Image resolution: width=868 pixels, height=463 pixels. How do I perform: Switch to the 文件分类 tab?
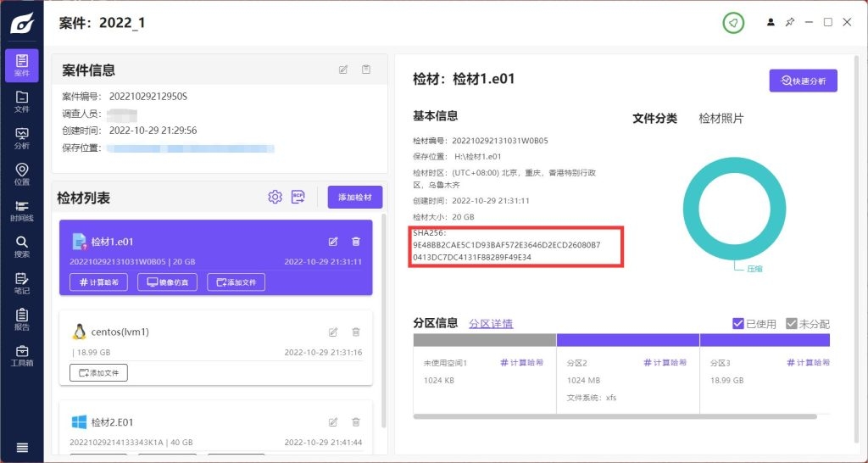pyautogui.click(x=654, y=119)
